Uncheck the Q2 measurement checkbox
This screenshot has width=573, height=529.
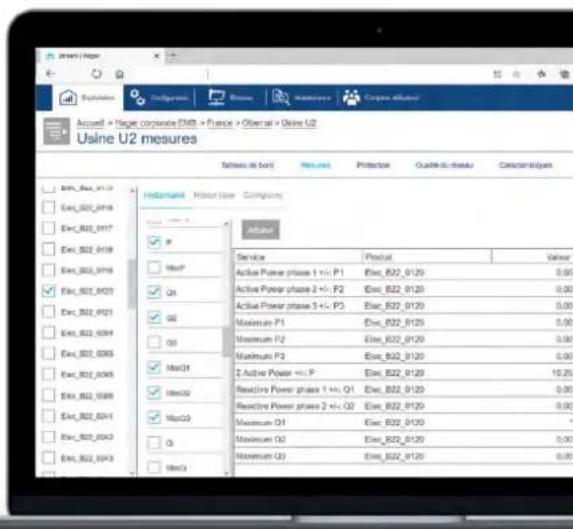pyautogui.click(x=154, y=317)
